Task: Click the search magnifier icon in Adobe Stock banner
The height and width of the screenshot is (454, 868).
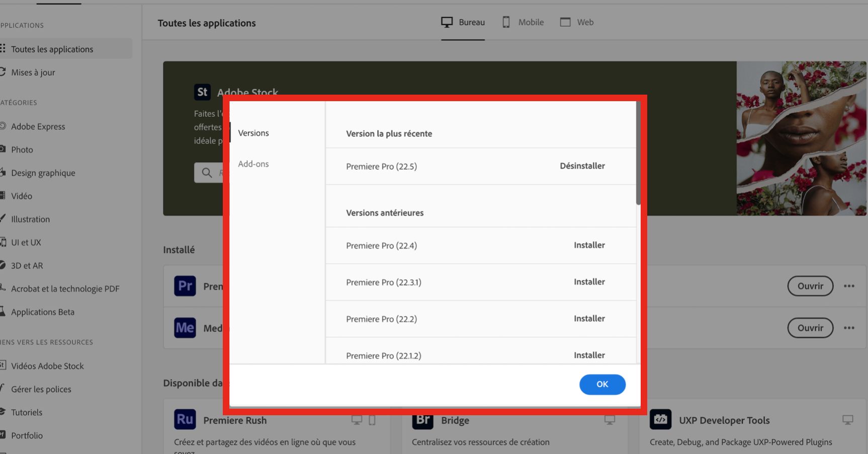Action: point(207,173)
